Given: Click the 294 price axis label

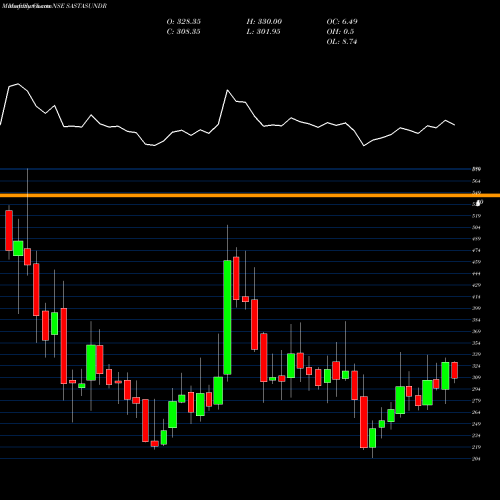Looking at the screenshot, I should [x=476, y=389].
